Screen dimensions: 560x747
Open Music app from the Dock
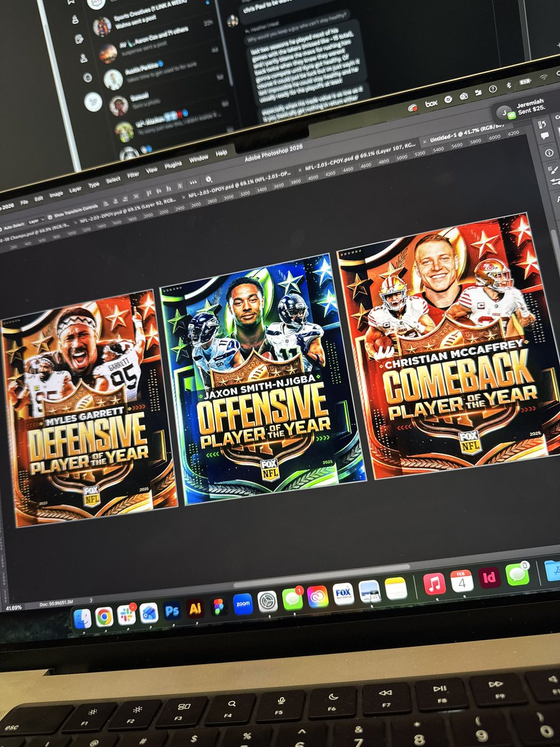(434, 584)
